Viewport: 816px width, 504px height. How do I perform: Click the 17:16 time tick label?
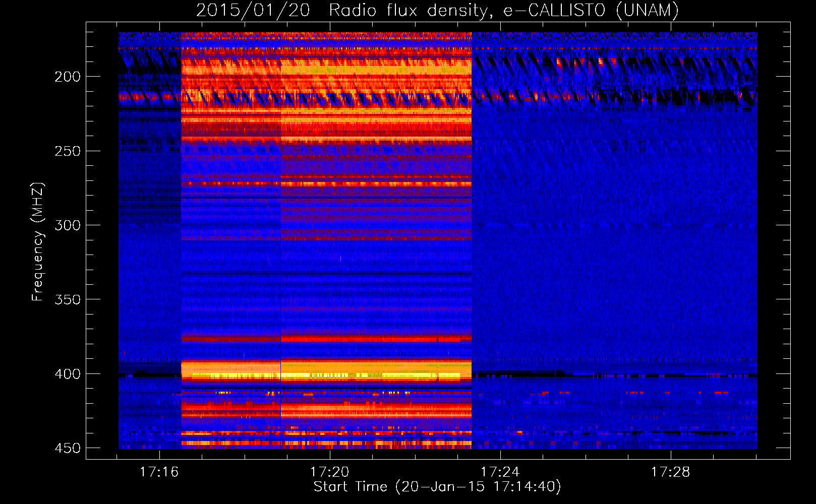[x=159, y=472]
